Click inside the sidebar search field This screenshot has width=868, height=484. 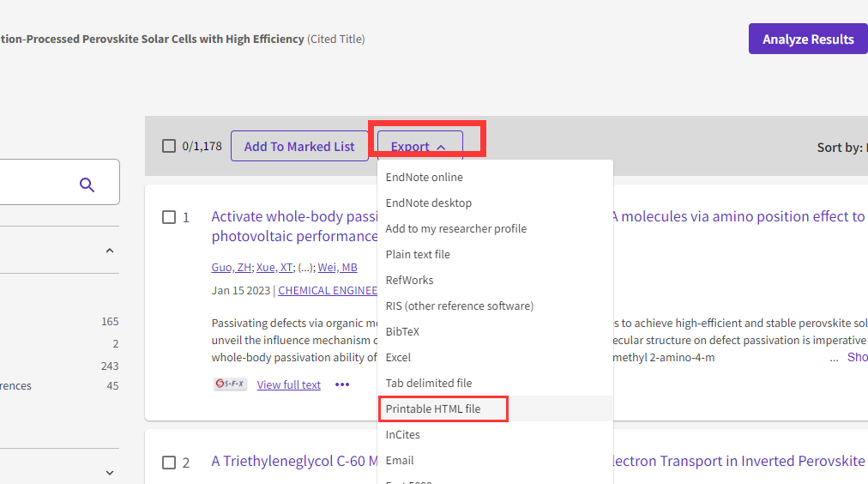[34, 183]
